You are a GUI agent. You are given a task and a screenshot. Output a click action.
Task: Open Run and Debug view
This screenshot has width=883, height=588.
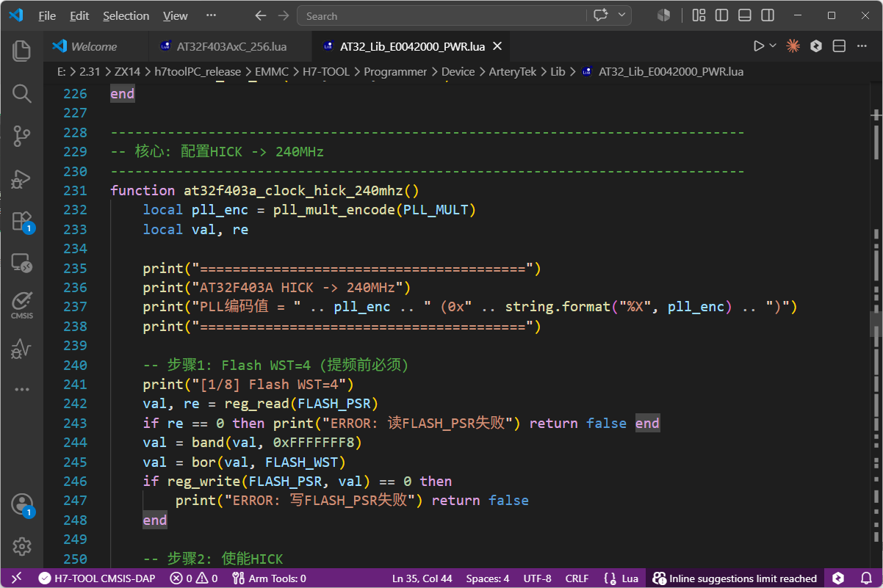22,178
